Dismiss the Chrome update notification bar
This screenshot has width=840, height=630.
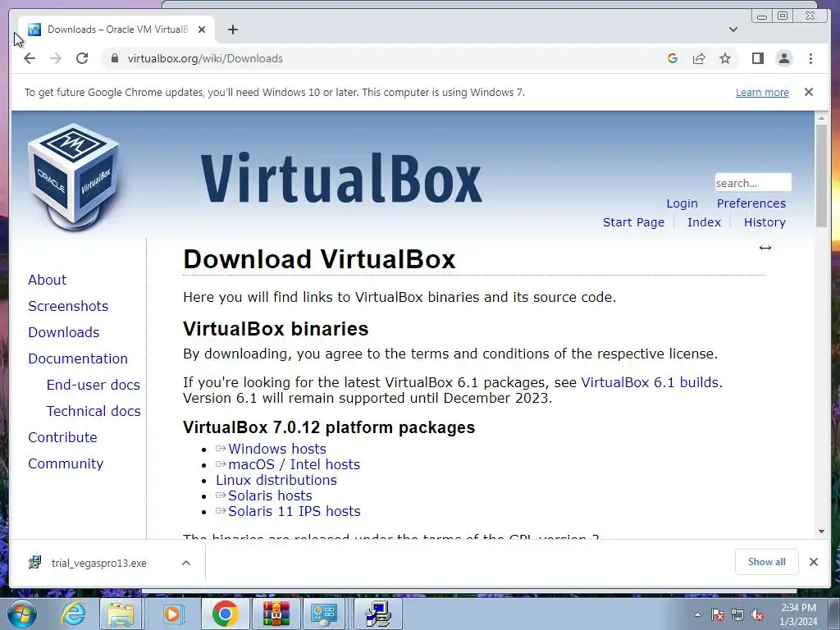tap(808, 92)
